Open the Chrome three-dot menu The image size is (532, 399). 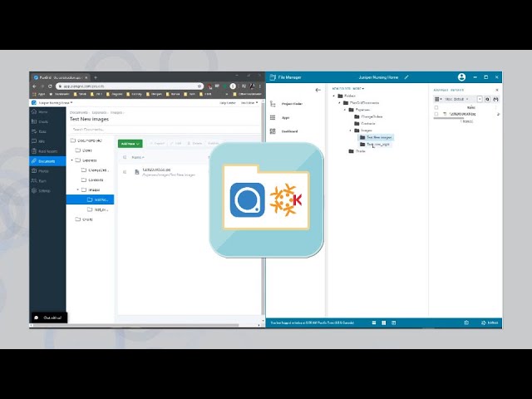coord(260,86)
